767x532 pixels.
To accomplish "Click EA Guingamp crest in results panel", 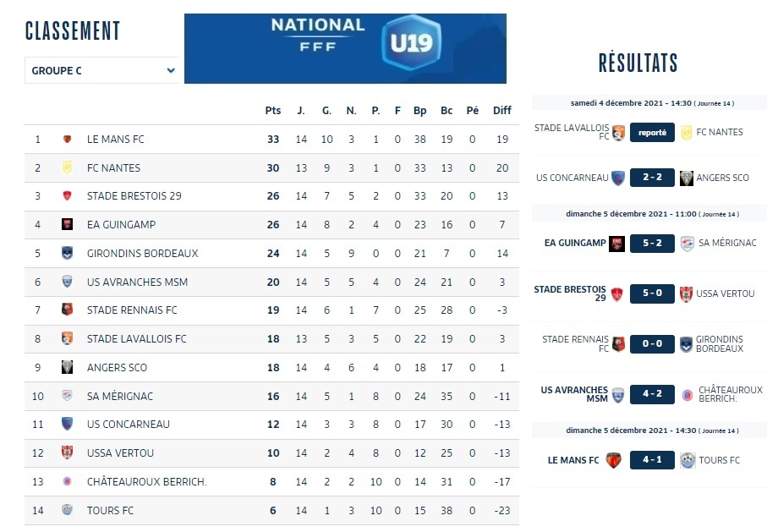I will click(x=616, y=244).
